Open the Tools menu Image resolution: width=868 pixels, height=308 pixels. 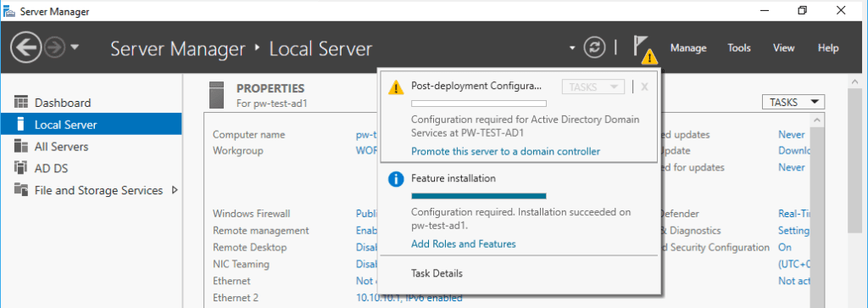pos(739,48)
